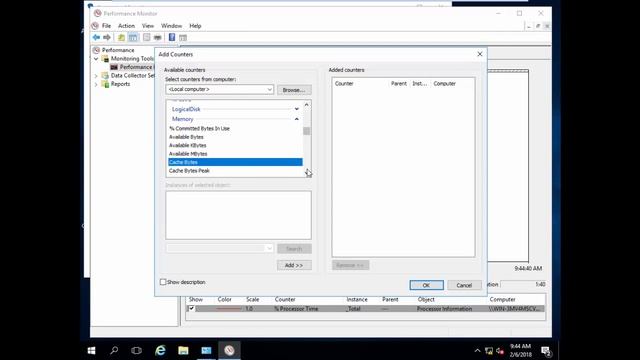Open taskbar Search magnifier
This screenshot has height=360, width=640.
(114, 350)
